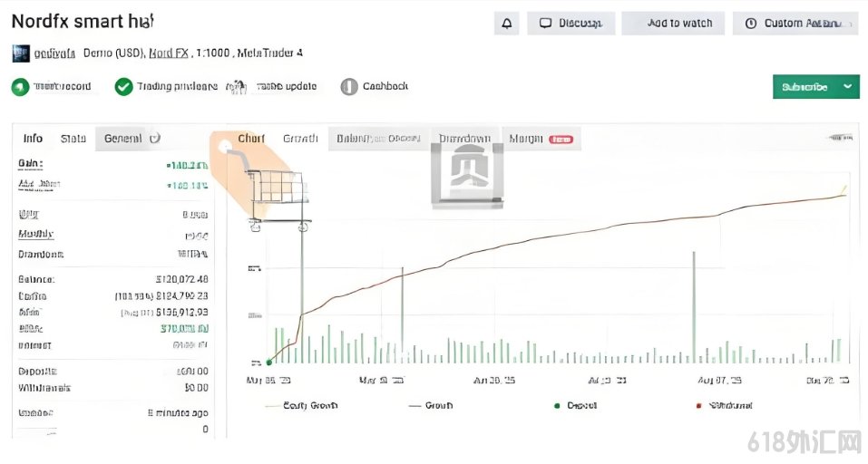Select the General tab
This screenshot has height=464, width=868.
(x=122, y=139)
